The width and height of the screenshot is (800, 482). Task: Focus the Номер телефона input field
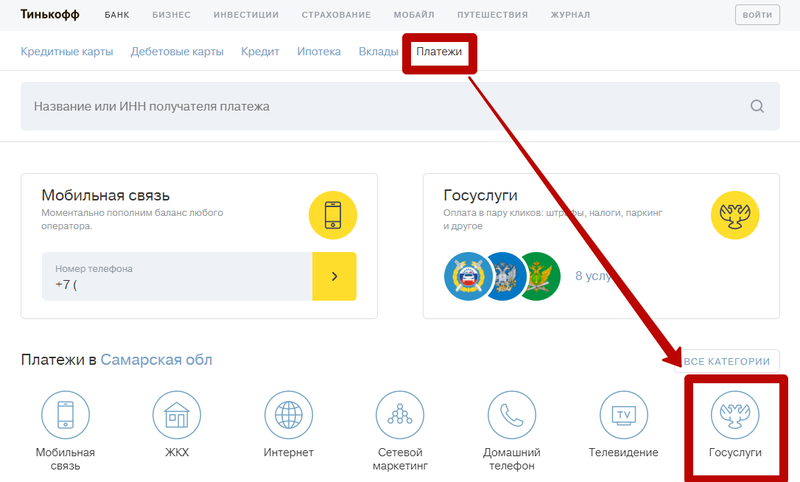tap(177, 276)
